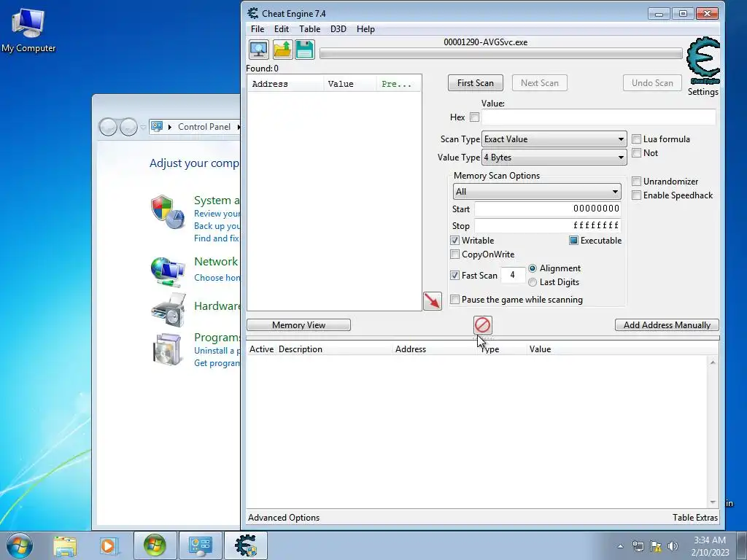Click Cheat Engine taskbar icon
The height and width of the screenshot is (560, 747).
(x=246, y=545)
